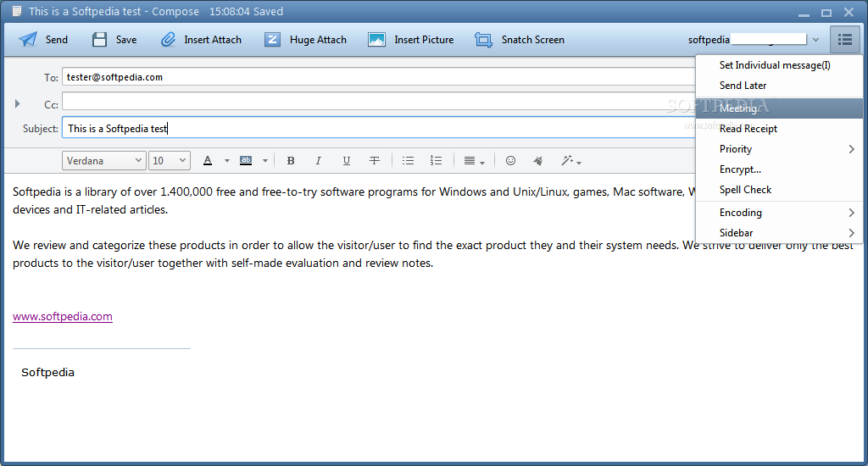Click the To recipient field

pyautogui.click(x=379, y=77)
